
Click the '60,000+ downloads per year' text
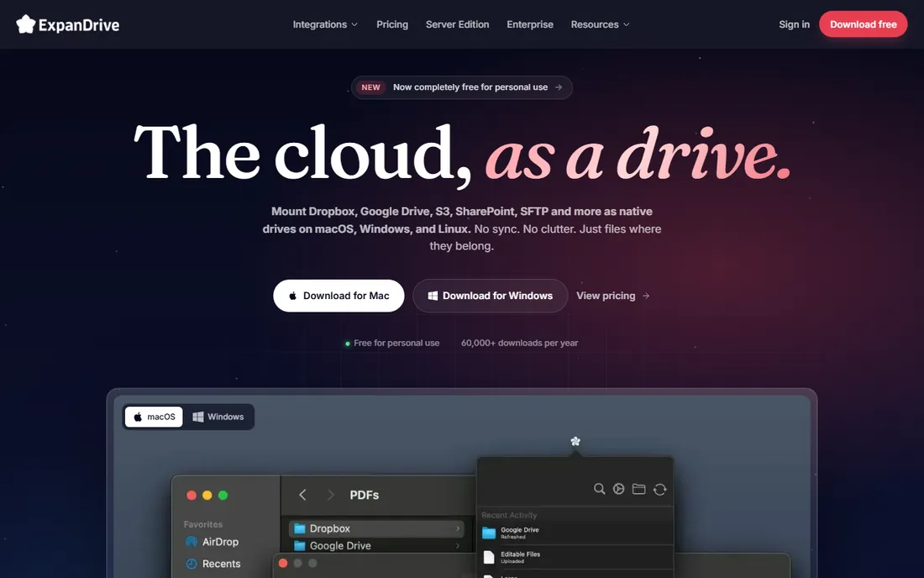(x=519, y=343)
